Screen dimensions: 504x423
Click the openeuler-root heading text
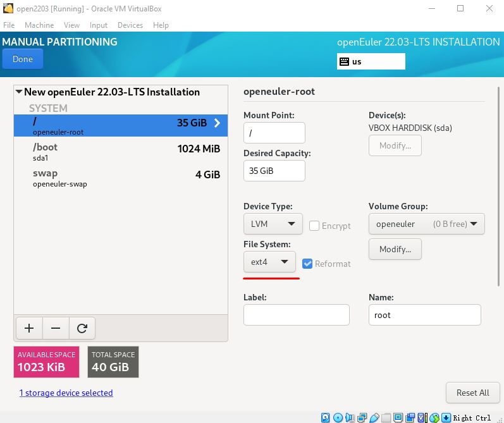pos(279,92)
